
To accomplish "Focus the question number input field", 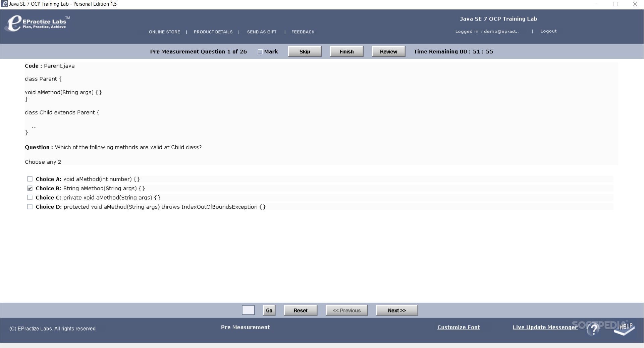I will coord(248,310).
